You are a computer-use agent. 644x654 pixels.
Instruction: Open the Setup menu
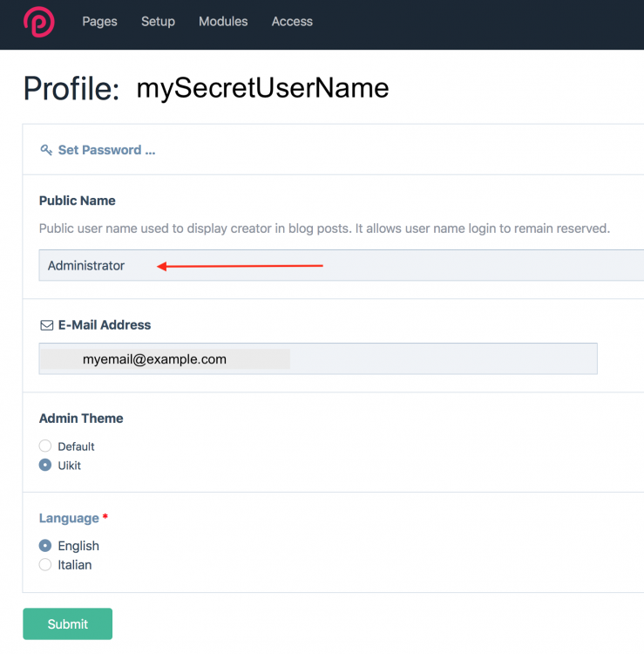click(x=158, y=22)
